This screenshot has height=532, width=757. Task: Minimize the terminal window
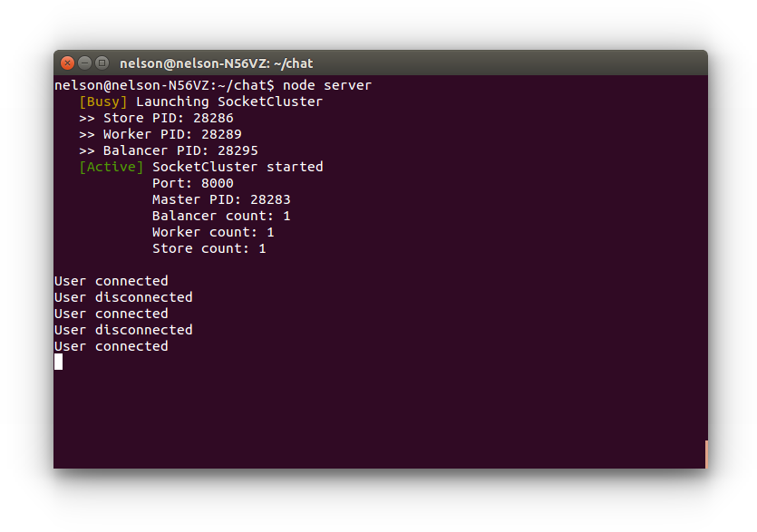[x=85, y=63]
